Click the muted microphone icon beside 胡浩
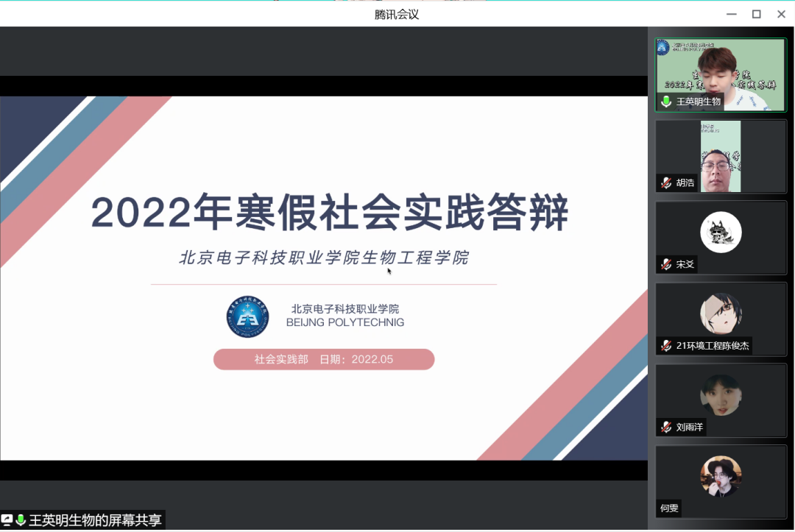The width and height of the screenshot is (795, 532). [x=666, y=182]
